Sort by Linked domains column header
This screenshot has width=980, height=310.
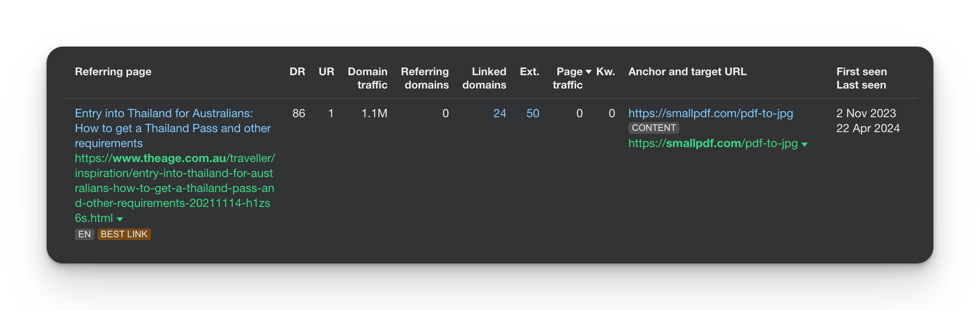tap(485, 78)
